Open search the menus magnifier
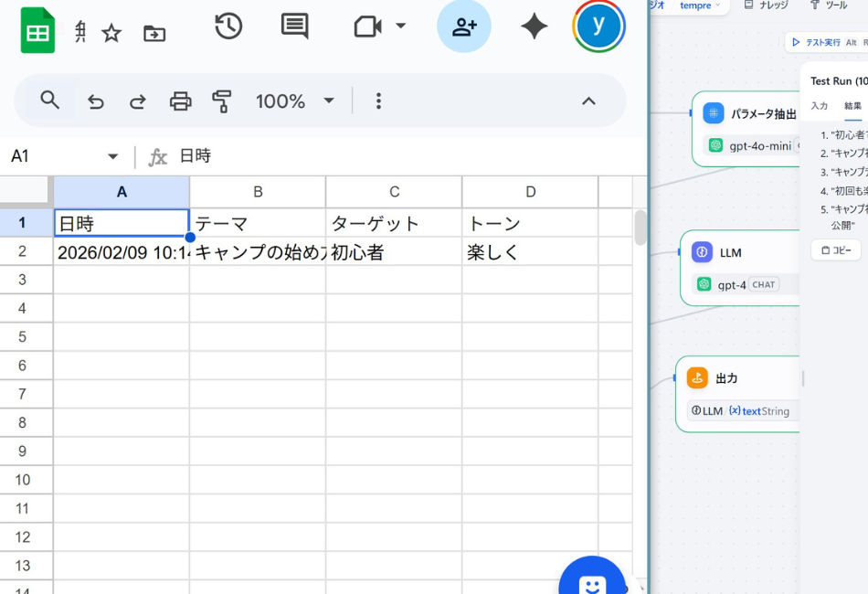 point(50,101)
